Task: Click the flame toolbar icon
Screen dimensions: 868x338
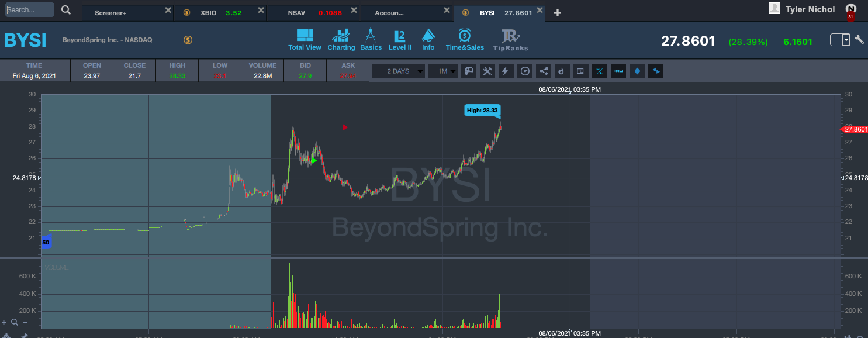Action: click(x=562, y=71)
